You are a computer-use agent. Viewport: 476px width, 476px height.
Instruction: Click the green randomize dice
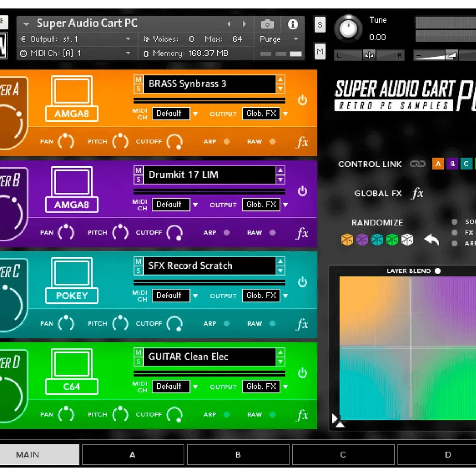(392, 240)
